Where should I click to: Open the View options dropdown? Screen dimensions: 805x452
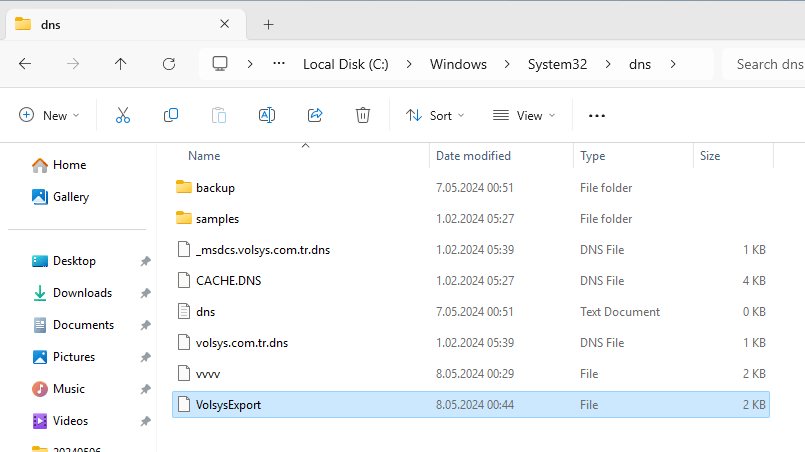(x=524, y=116)
